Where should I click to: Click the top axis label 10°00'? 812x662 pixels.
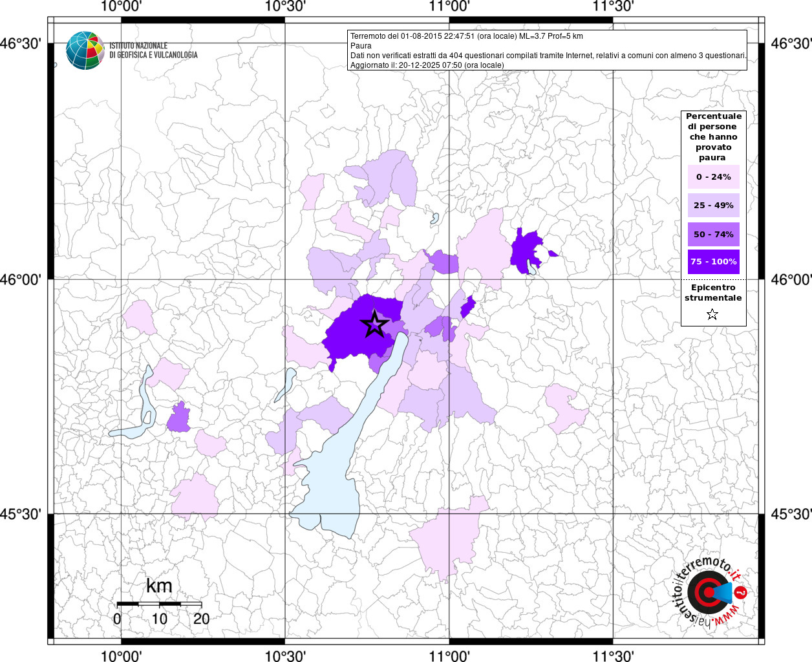click(x=122, y=7)
